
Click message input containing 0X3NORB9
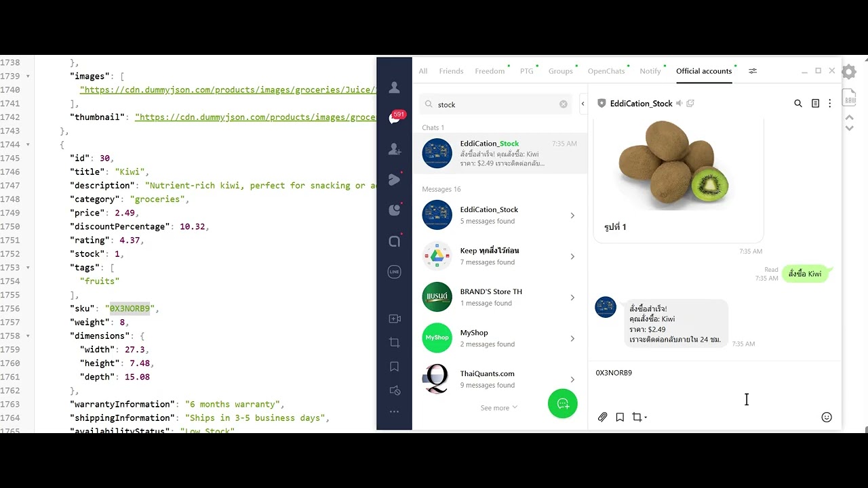coord(714,383)
